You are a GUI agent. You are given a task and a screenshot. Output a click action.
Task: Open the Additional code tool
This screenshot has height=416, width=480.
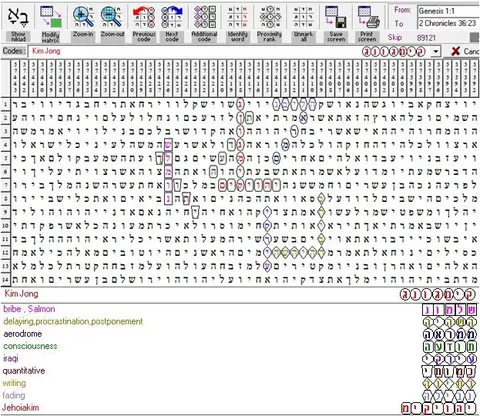coord(204,17)
